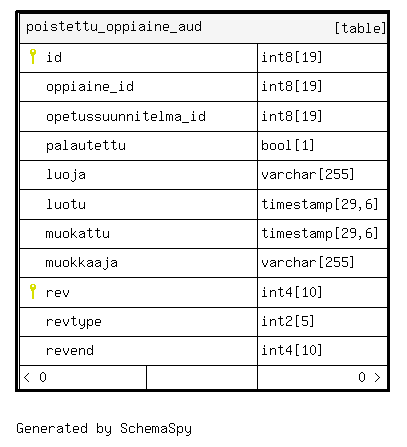This screenshot has width=407, height=447.
Task: Click the primary key icon beside id
Action: coord(33,56)
